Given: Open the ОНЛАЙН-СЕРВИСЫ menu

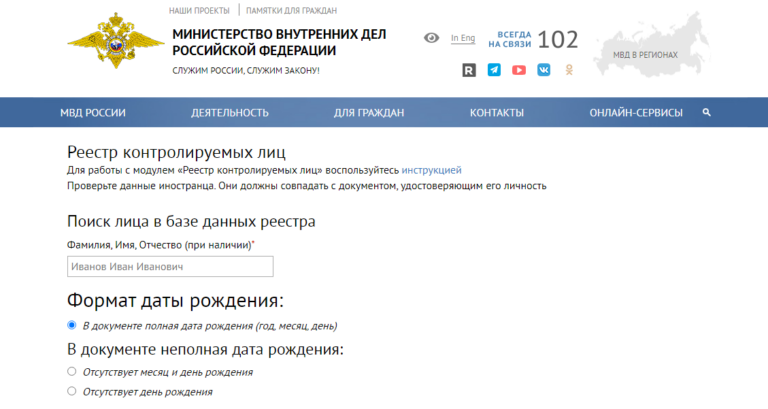Looking at the screenshot, I should click(x=636, y=113).
